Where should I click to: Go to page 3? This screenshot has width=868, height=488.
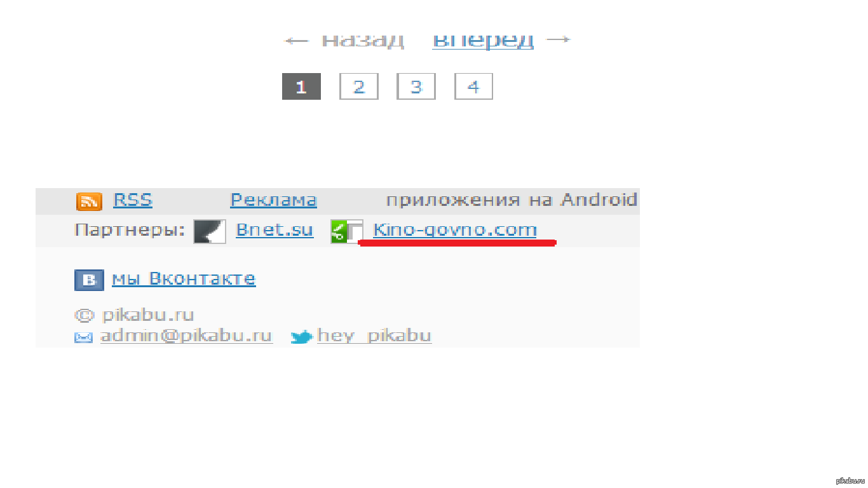pyautogui.click(x=416, y=86)
